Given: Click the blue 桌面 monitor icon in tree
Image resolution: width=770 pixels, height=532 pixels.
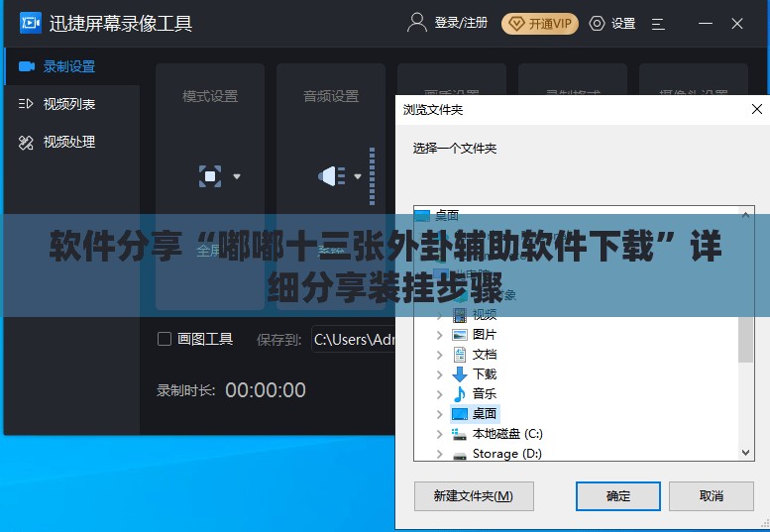Looking at the screenshot, I should tap(460, 414).
